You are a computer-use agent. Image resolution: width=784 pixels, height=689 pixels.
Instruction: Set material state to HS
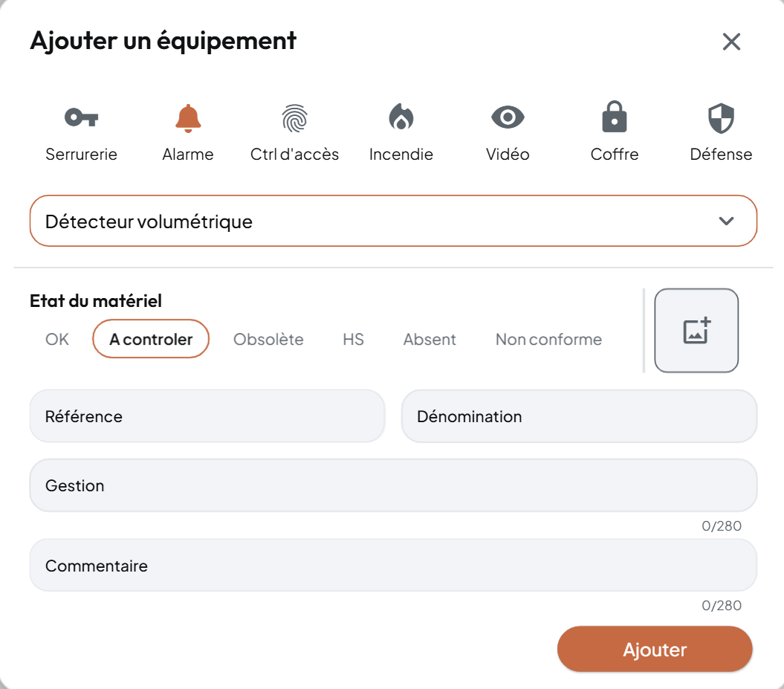tap(353, 340)
